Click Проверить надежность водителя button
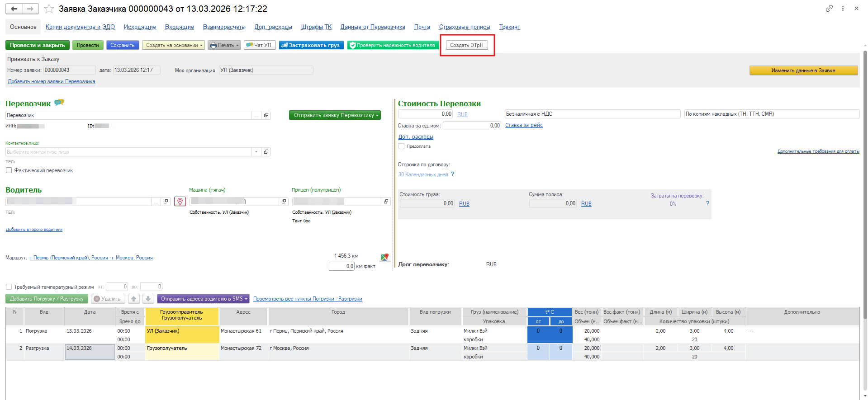Image resolution: width=868 pixels, height=400 pixels. tap(393, 45)
